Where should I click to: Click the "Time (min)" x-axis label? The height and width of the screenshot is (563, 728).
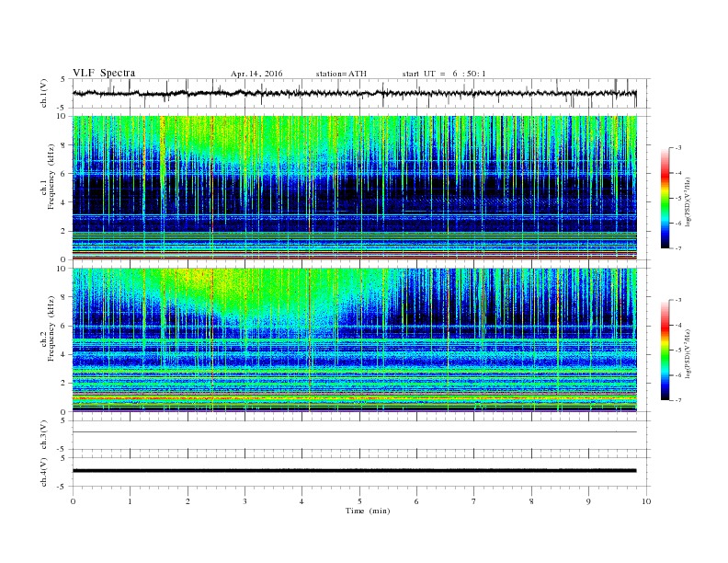tap(368, 511)
